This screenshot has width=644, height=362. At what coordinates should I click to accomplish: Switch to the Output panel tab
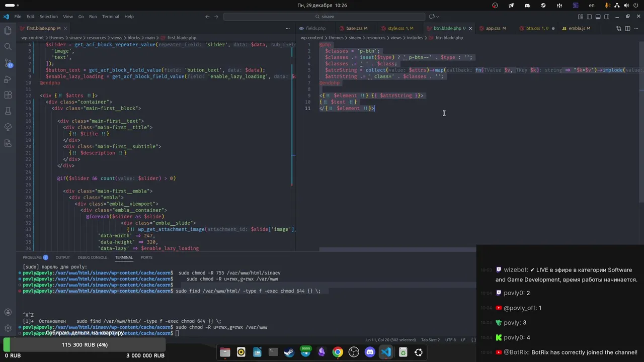pyautogui.click(x=62, y=257)
